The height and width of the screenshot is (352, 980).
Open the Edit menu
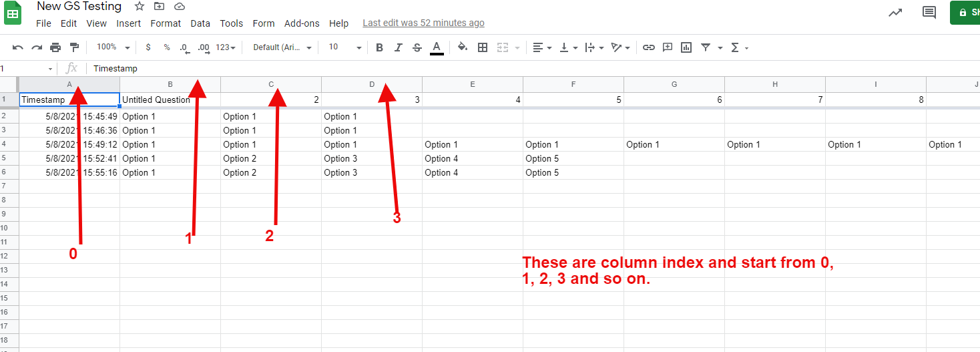pyautogui.click(x=69, y=23)
